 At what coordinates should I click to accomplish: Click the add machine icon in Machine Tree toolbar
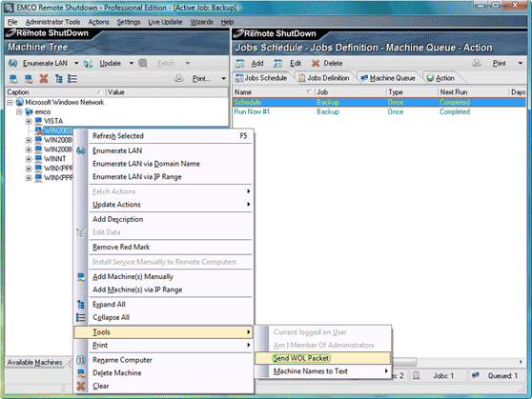coord(13,79)
